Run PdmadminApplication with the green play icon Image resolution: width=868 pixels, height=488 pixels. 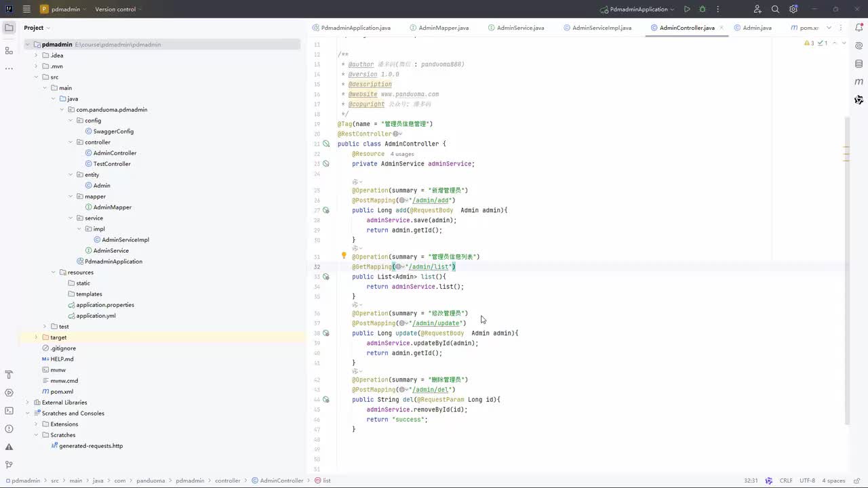[x=687, y=9]
